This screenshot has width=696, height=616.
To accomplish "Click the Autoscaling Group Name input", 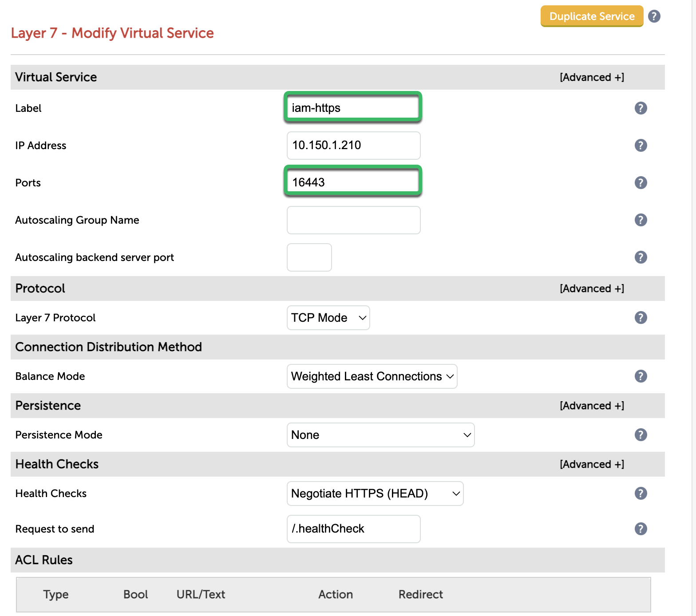I will 354,220.
